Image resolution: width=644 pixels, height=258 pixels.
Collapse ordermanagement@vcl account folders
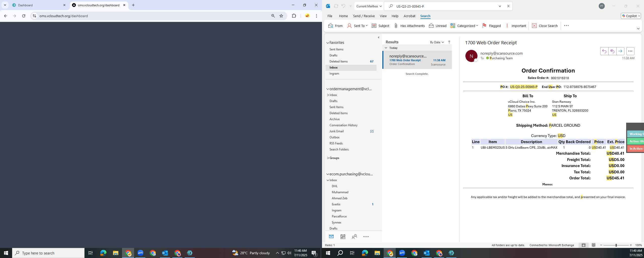click(328, 89)
